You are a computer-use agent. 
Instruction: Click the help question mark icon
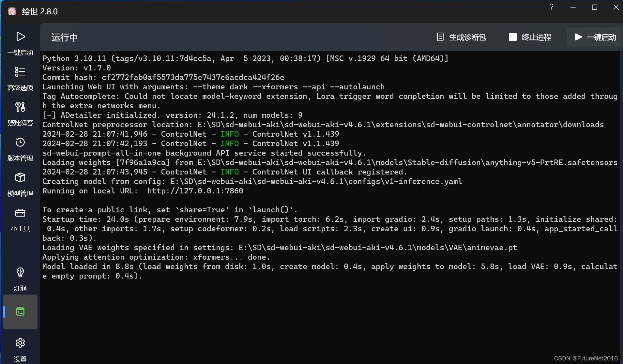(x=551, y=7)
